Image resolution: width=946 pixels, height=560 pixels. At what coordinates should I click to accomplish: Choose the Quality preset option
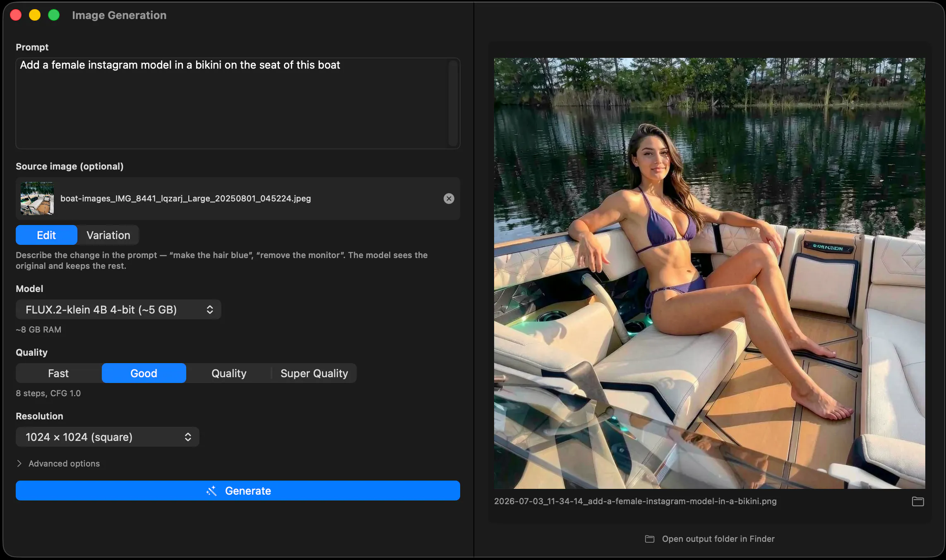(229, 373)
